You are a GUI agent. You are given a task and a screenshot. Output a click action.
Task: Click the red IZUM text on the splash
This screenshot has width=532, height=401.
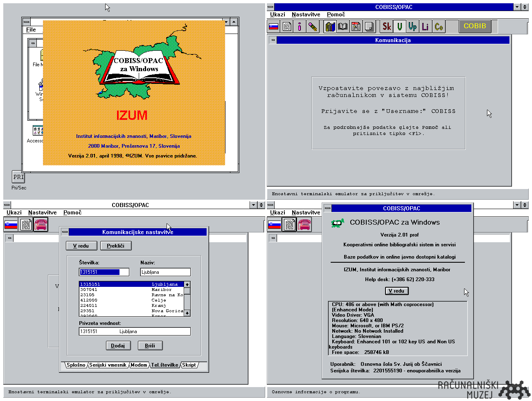coord(132,116)
